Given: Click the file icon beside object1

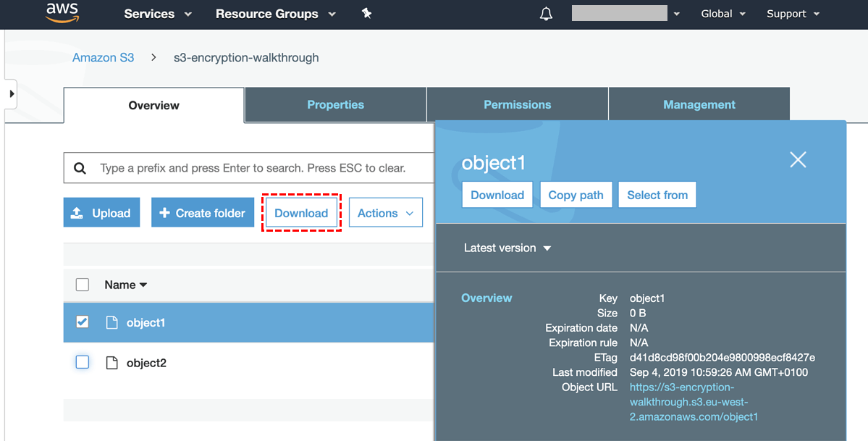Looking at the screenshot, I should pos(111,322).
